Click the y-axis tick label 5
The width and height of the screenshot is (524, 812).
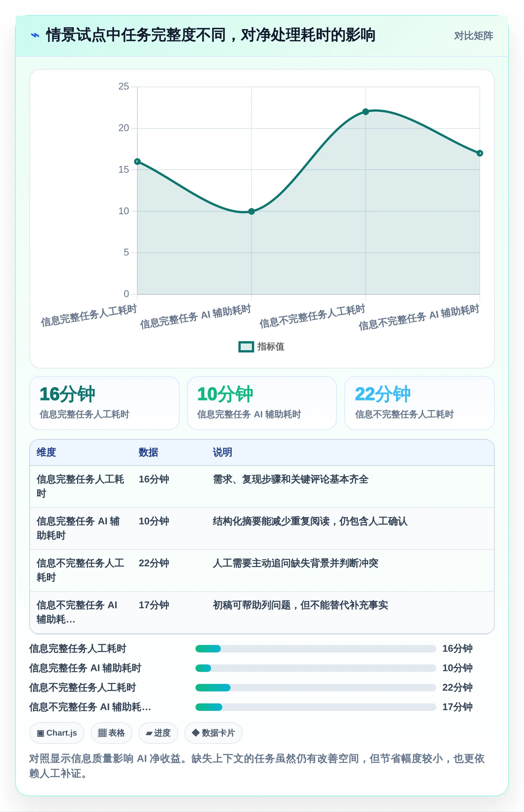[126, 252]
